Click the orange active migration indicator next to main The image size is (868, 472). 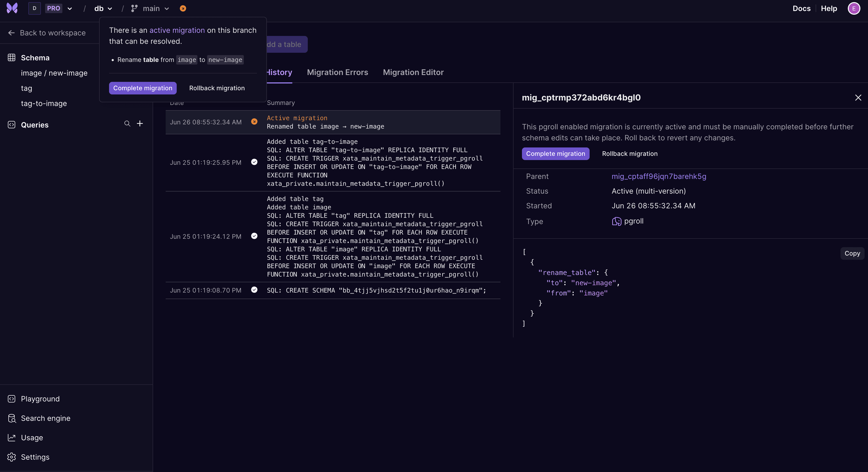tap(183, 8)
